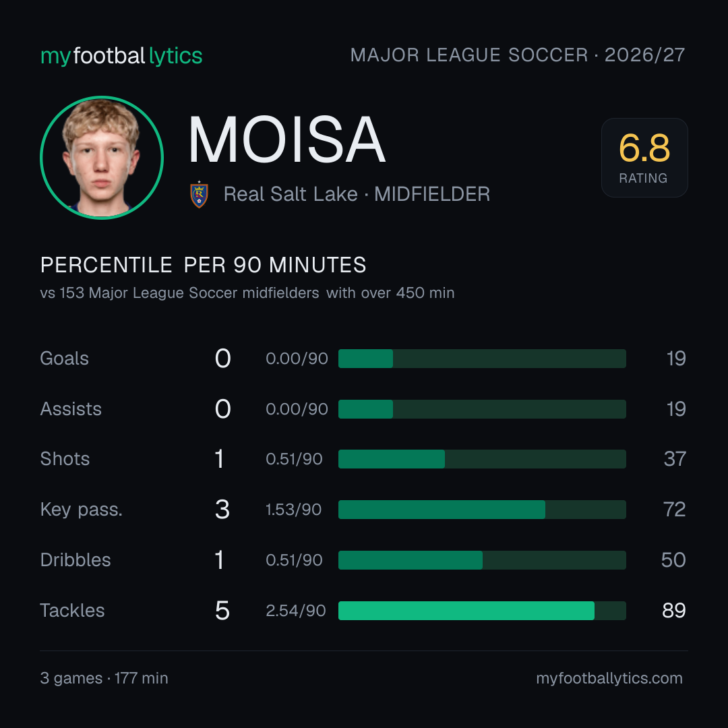Click the Key pass. row label

point(82,510)
